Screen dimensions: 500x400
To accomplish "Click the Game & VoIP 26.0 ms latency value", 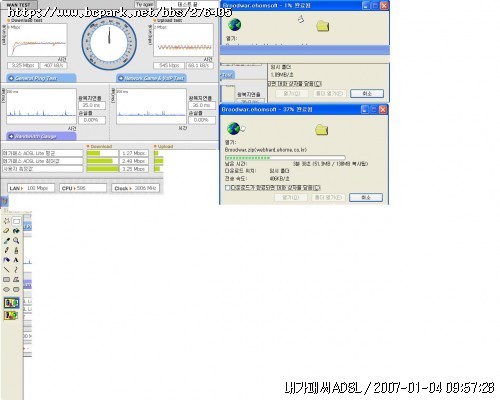I will 202,105.
